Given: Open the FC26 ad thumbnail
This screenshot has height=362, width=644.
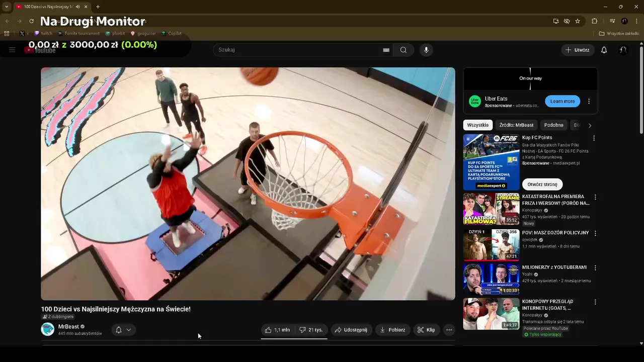Looking at the screenshot, I should coord(491,162).
